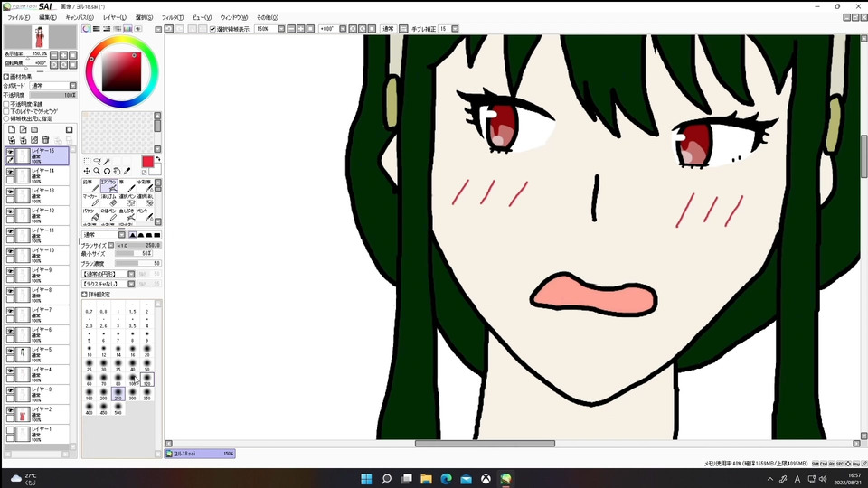This screenshot has width=868, height=488.
Task: Choose the pencil (鉛筆) brush
Action: click(x=90, y=186)
